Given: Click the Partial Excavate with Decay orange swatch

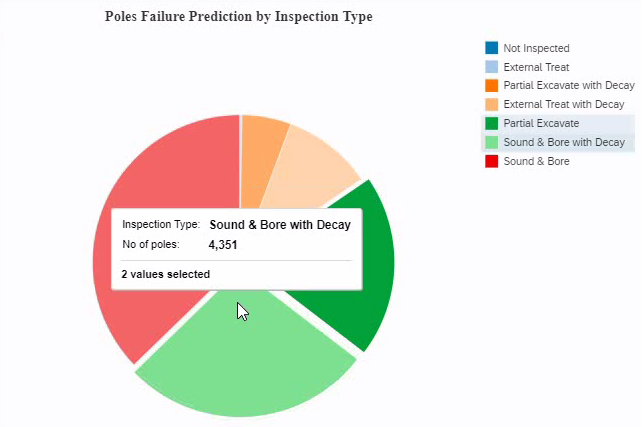Looking at the screenshot, I should point(491,86).
